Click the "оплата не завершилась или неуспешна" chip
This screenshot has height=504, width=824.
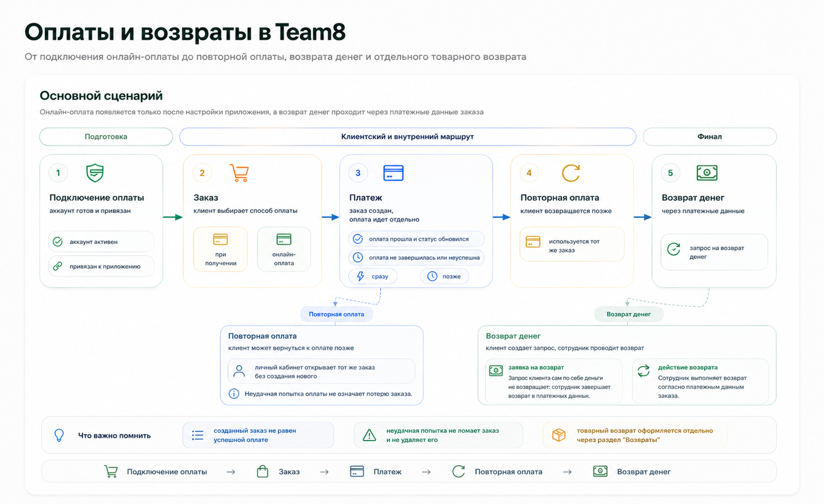[x=417, y=257]
